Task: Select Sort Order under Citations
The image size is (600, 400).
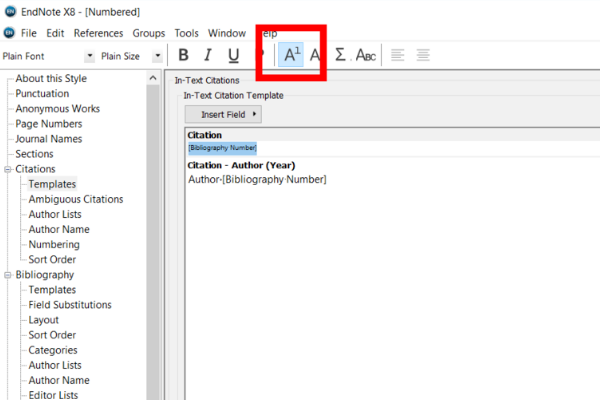Action: pos(52,260)
